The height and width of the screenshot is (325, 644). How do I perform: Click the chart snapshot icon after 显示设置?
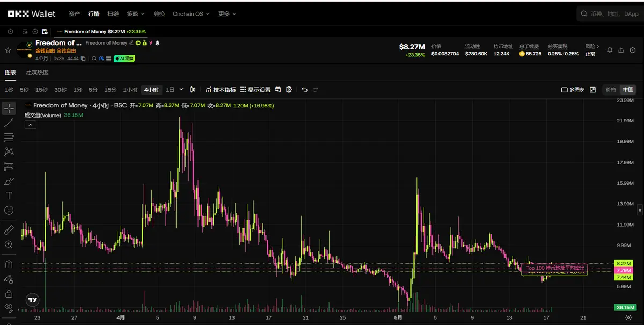tap(277, 90)
